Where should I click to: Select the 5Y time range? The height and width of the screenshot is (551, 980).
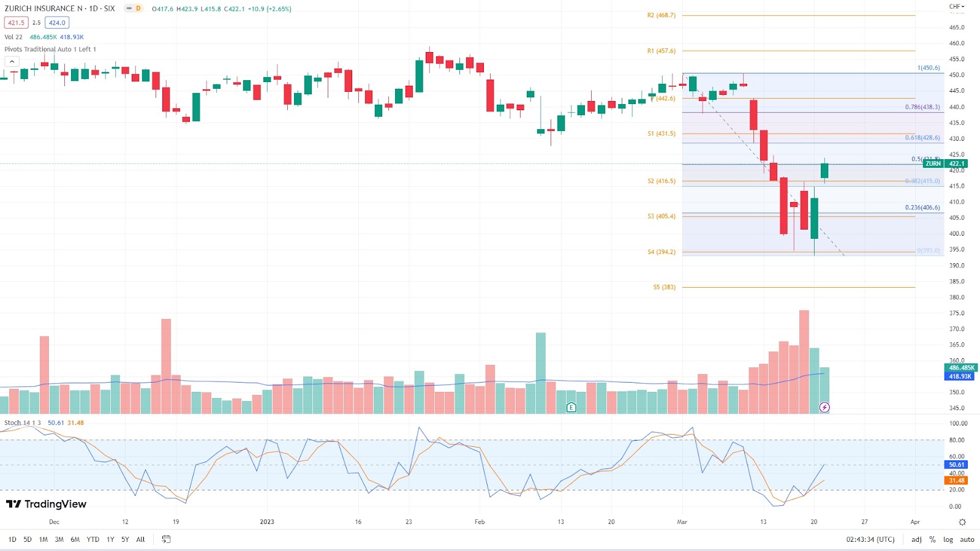[125, 539]
